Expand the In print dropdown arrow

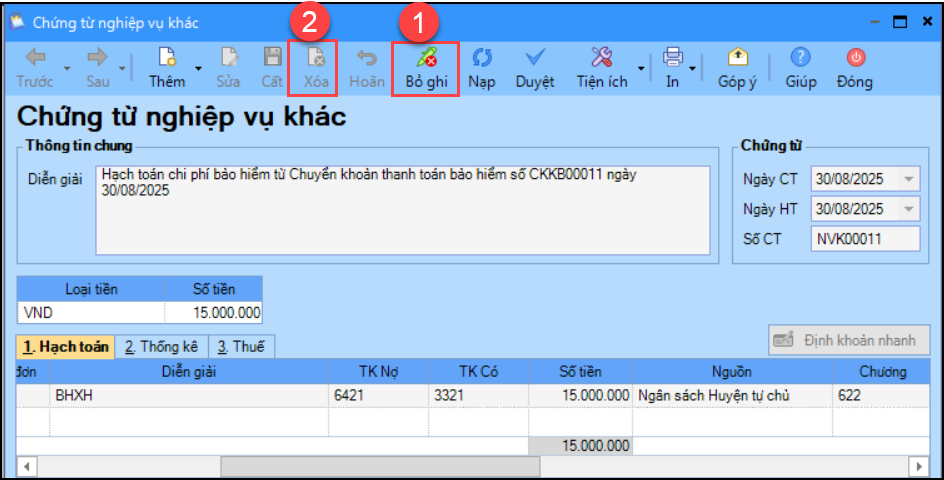692,68
